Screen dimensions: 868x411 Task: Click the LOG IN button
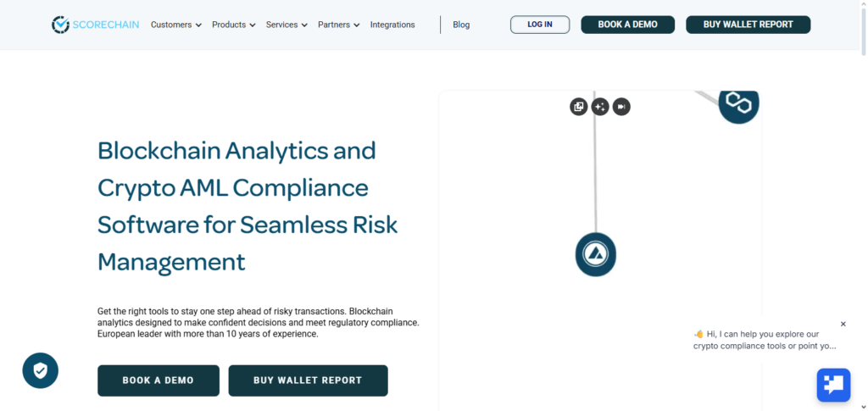[x=540, y=25]
